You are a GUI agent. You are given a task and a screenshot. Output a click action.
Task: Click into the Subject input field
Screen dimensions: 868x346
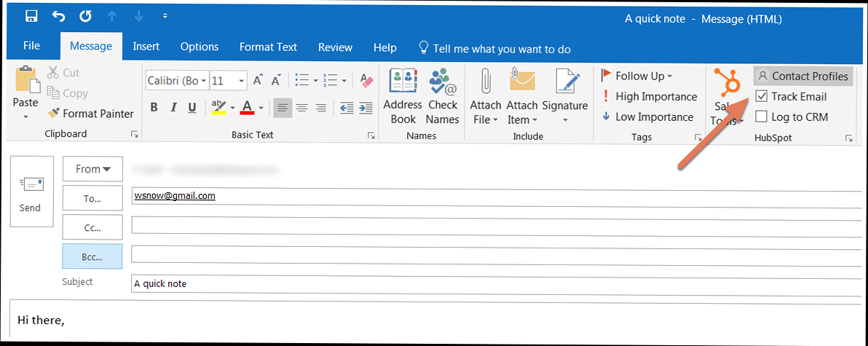(x=495, y=283)
